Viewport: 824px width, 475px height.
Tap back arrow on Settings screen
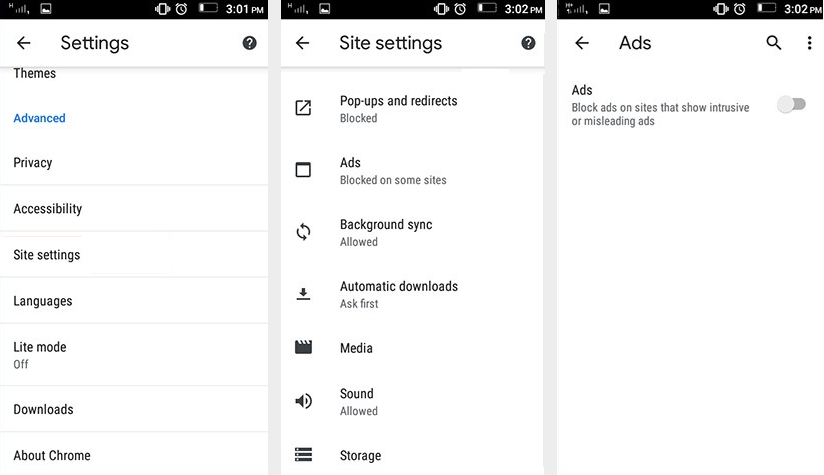(24, 43)
